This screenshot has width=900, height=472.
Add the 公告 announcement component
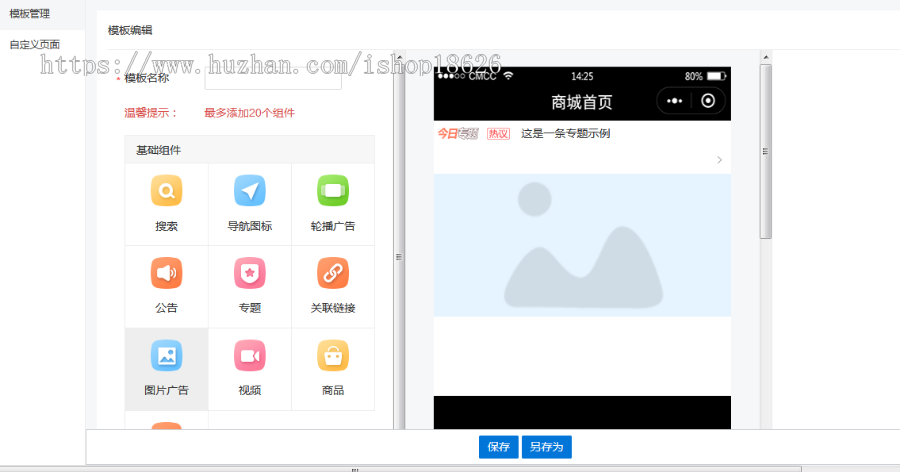point(166,287)
